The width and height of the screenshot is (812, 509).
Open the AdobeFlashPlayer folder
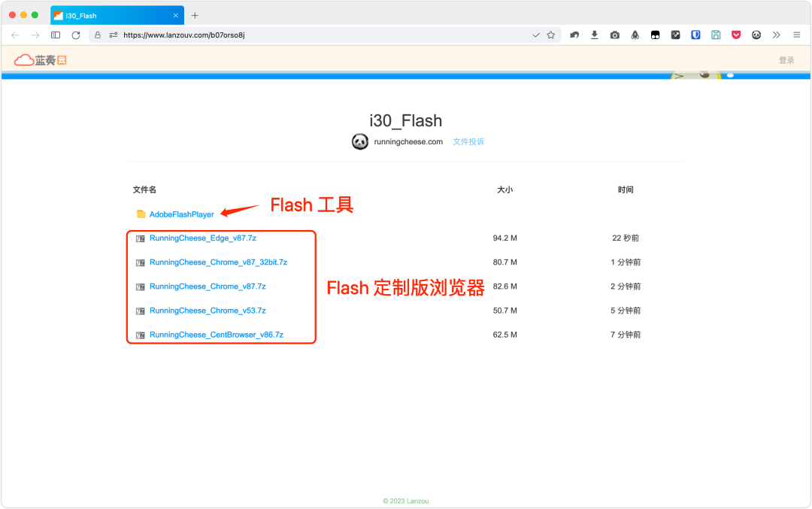181,214
